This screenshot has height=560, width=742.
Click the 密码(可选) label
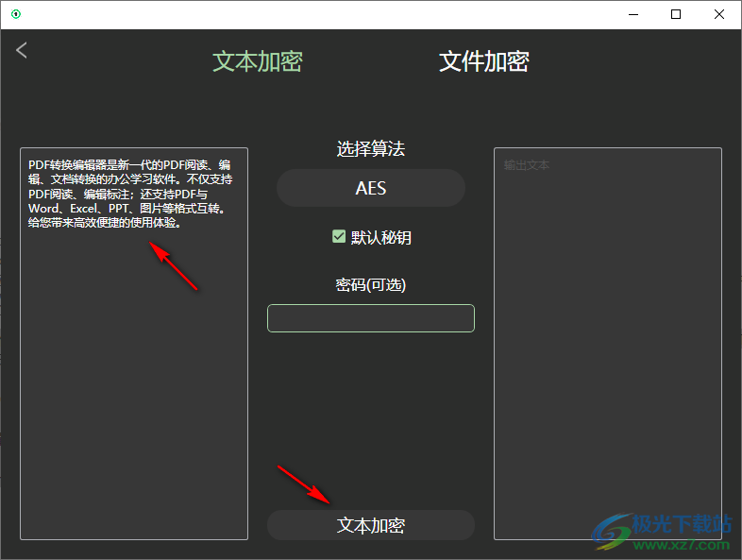[x=370, y=285]
